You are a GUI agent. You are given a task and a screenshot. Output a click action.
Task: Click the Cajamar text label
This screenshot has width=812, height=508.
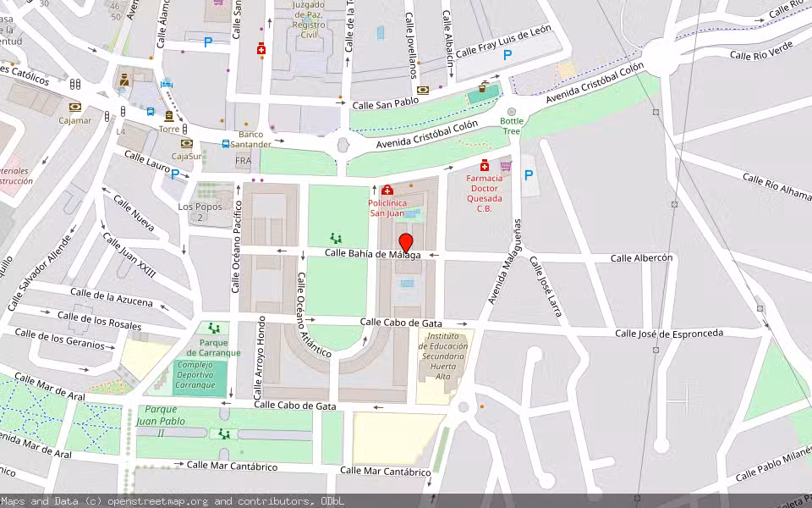[x=75, y=121]
